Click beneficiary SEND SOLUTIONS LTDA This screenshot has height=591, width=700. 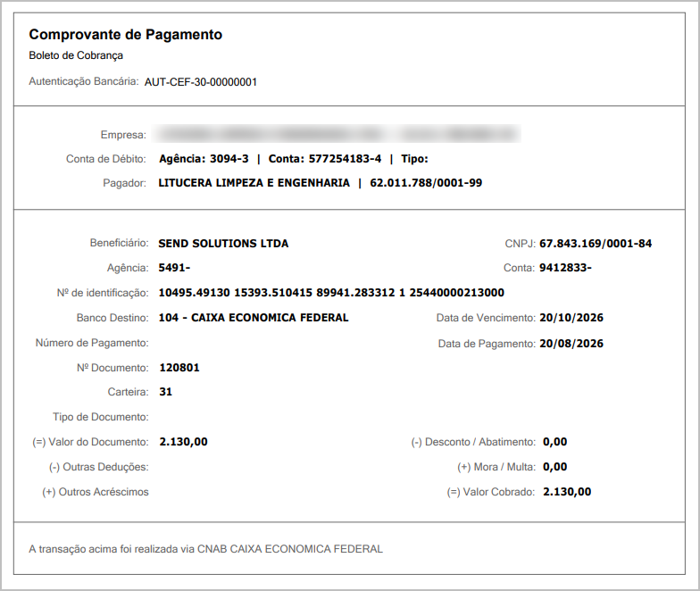[223, 244]
